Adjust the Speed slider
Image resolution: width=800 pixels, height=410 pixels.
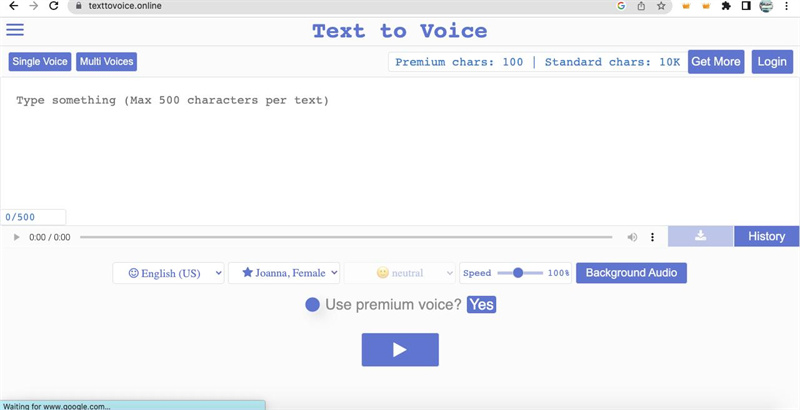[520, 273]
